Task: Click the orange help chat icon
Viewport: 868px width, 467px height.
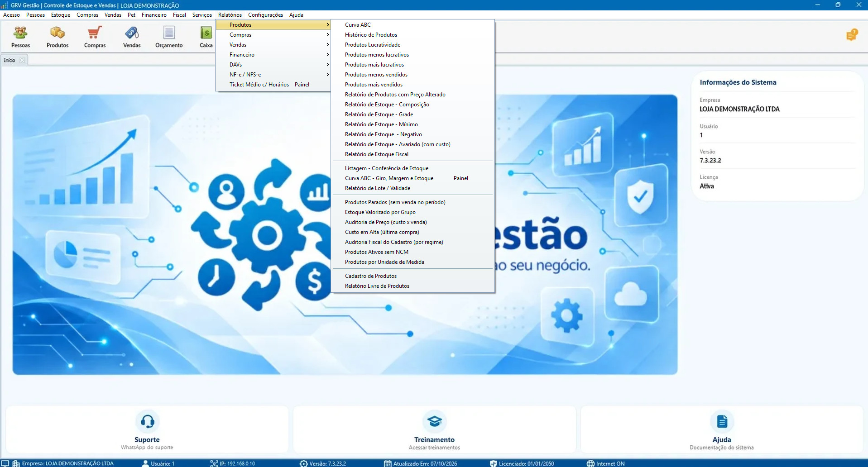Action: tap(852, 35)
